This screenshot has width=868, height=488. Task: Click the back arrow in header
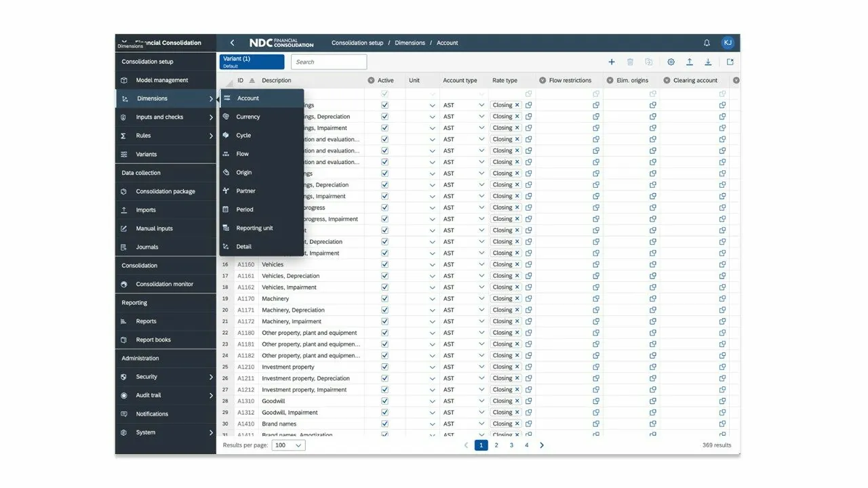pyautogui.click(x=232, y=43)
